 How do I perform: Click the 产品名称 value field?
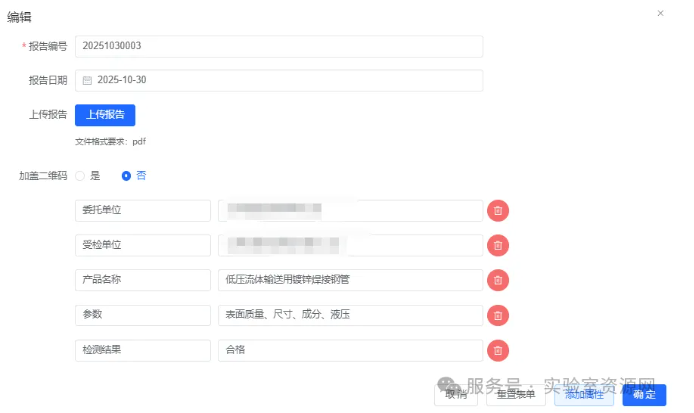(x=350, y=280)
